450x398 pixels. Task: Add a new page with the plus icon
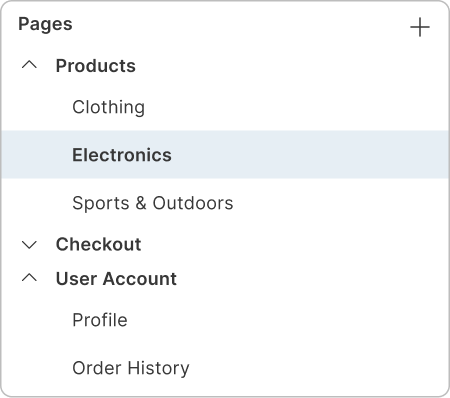[420, 27]
